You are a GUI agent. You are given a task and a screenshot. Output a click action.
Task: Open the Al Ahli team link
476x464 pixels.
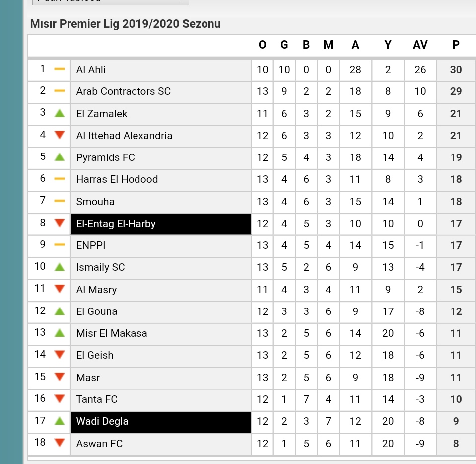coord(91,70)
